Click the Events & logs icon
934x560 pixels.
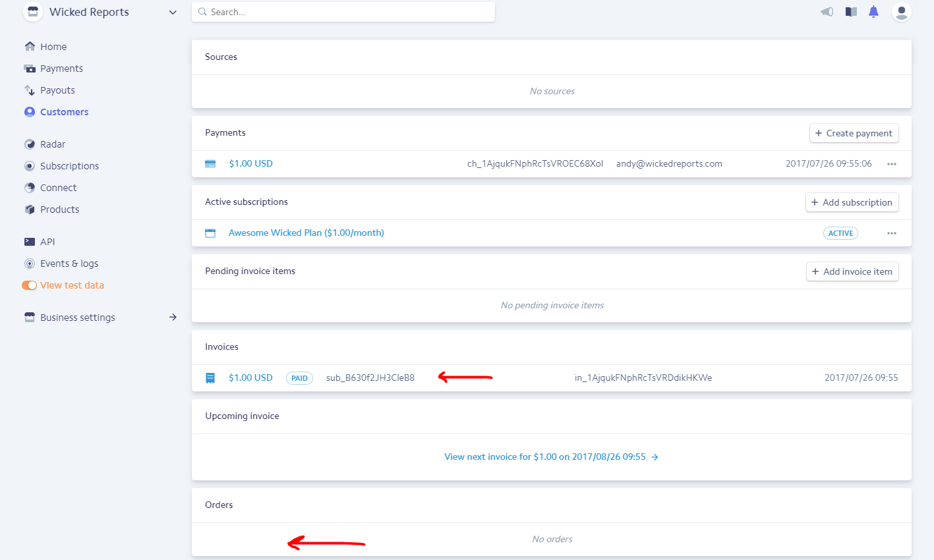[x=30, y=264]
